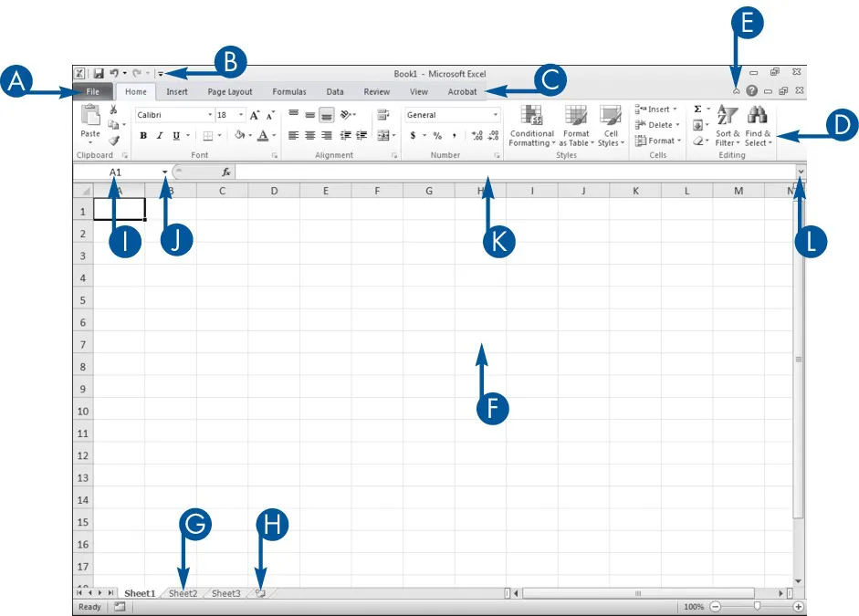
Task: Toggle Underline formatting
Action: tap(175, 135)
